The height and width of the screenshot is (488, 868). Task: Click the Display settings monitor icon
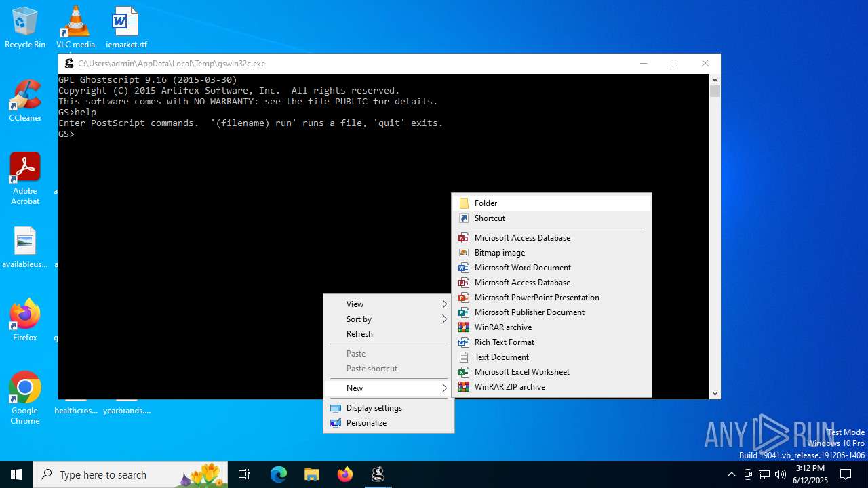click(x=336, y=408)
